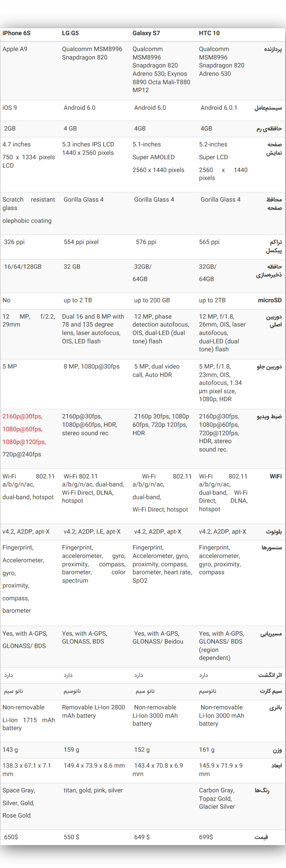Screen dimensions: 286x868
Task: Click the iPhone 6S column header
Action: pos(16,33)
